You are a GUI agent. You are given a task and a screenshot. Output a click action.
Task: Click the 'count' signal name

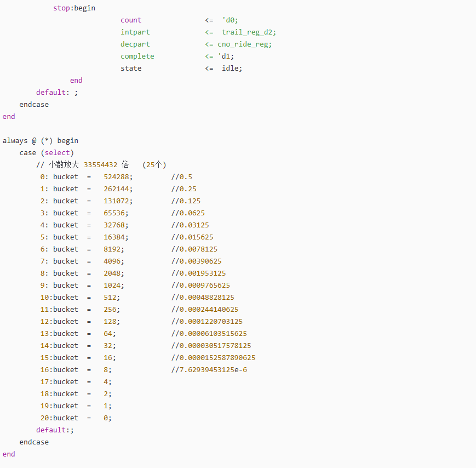pos(131,20)
